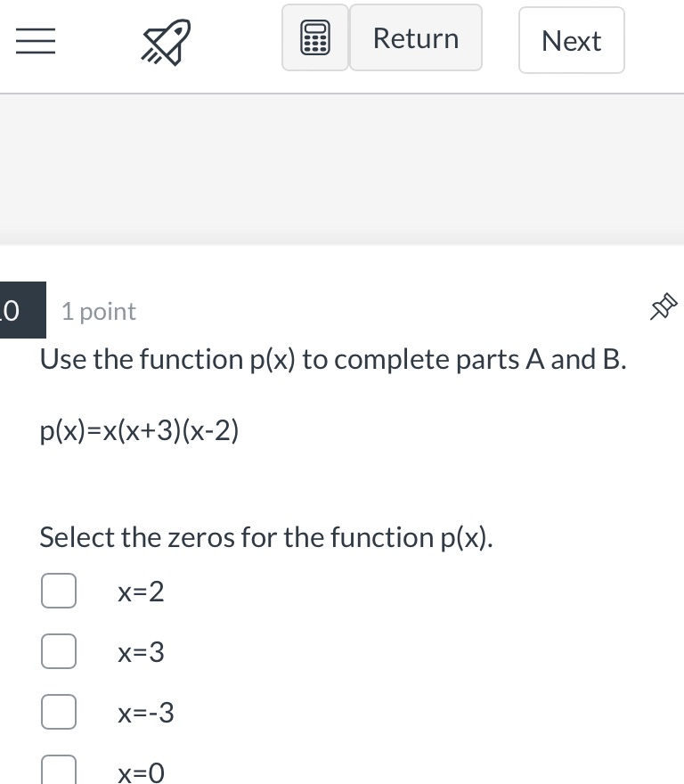Click the equation p(x)=x(x+3)(x-2)

[x=139, y=429]
